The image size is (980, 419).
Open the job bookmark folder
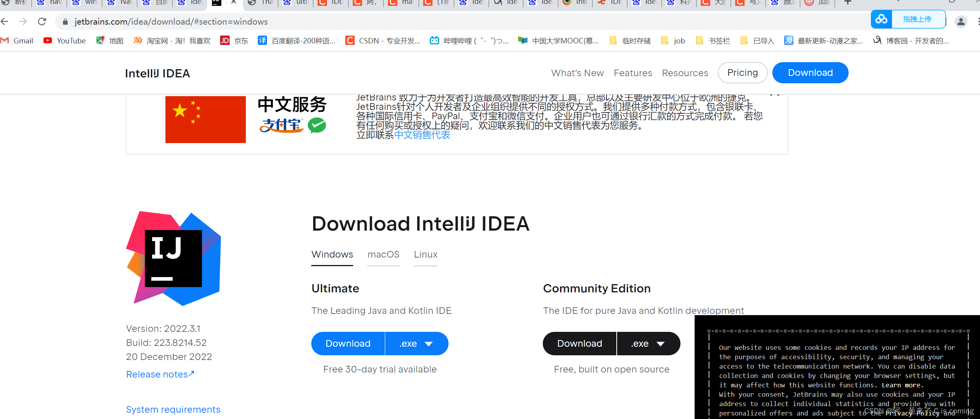tap(673, 41)
